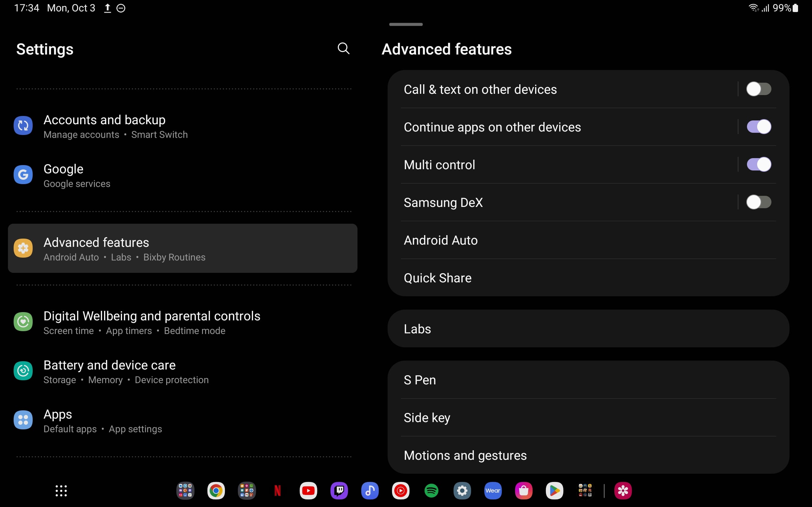
Task: Tap the drag handle at top
Action: 406,24
